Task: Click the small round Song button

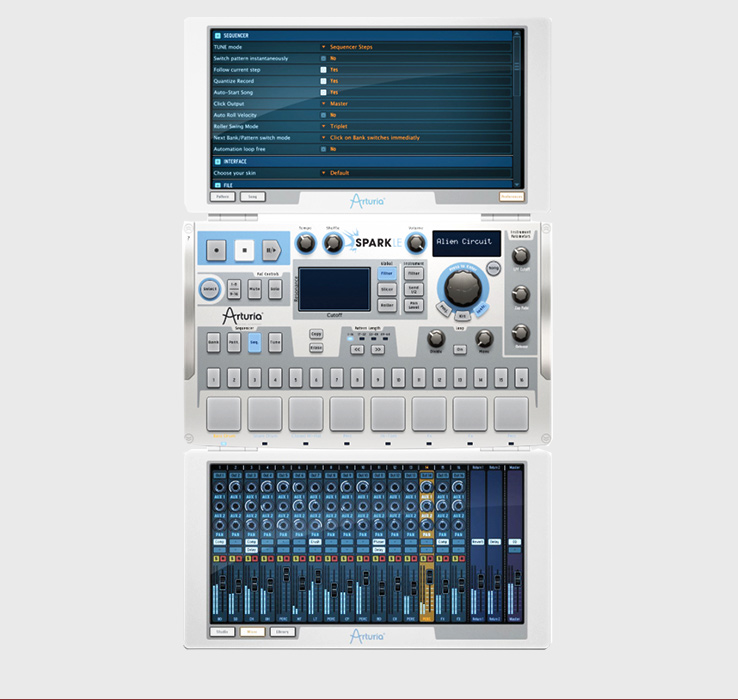Action: 493,268
